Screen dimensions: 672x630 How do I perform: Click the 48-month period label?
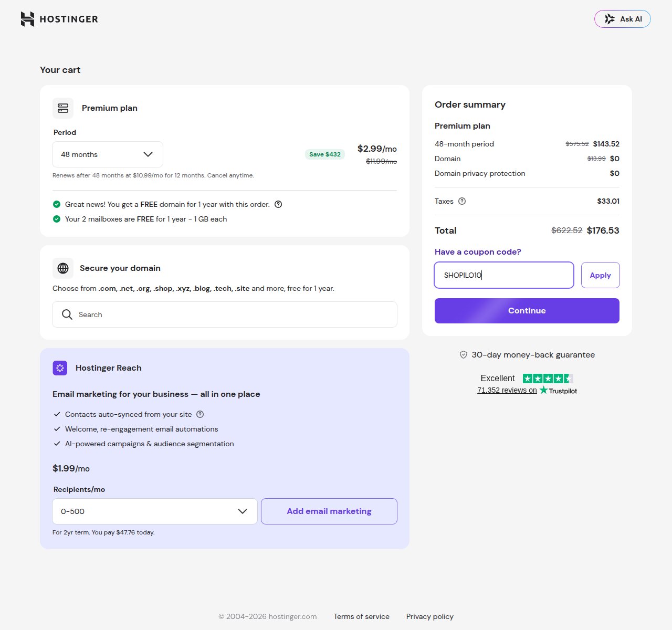click(464, 144)
